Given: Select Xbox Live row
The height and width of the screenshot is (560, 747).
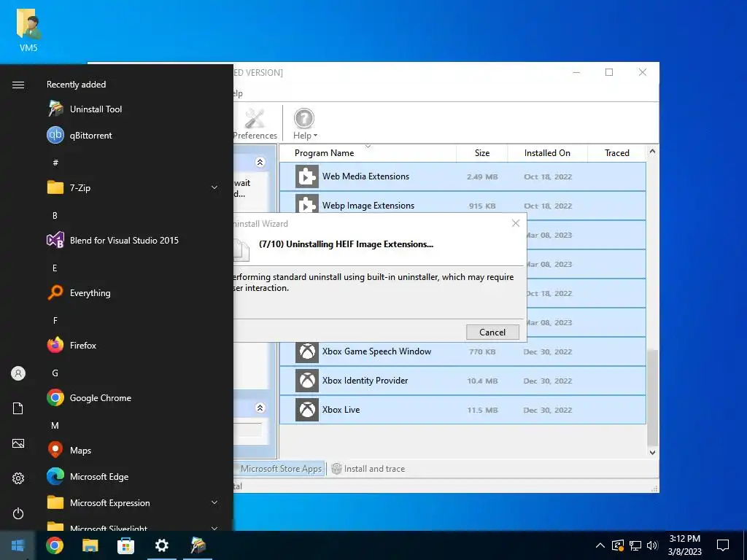Looking at the screenshot, I should point(462,410).
